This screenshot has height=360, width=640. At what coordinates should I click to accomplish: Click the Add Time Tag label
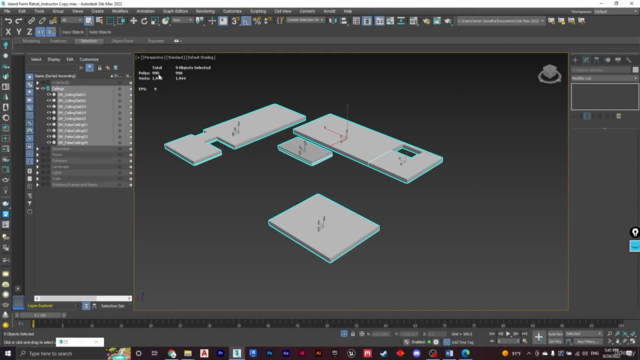[463, 342]
